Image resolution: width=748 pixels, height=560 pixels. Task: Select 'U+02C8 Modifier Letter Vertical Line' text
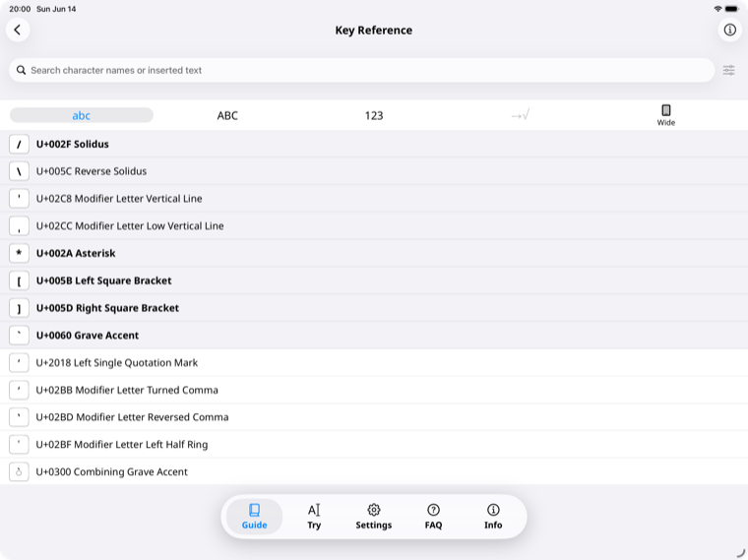(x=119, y=199)
